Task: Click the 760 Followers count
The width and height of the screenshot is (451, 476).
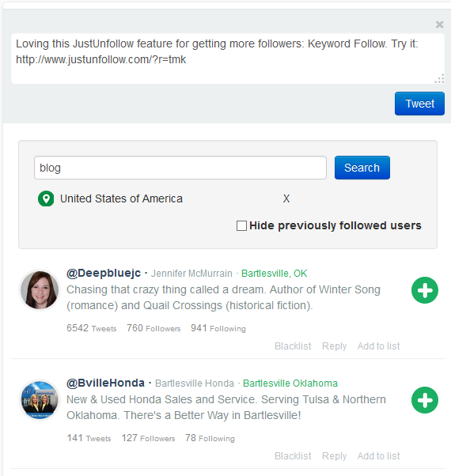Action: (153, 328)
